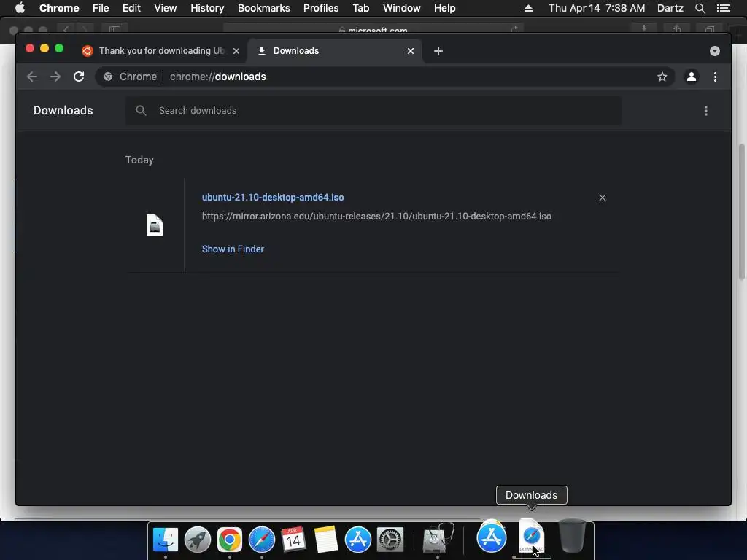Remove ubuntu iso entry from the list

pos(602,198)
